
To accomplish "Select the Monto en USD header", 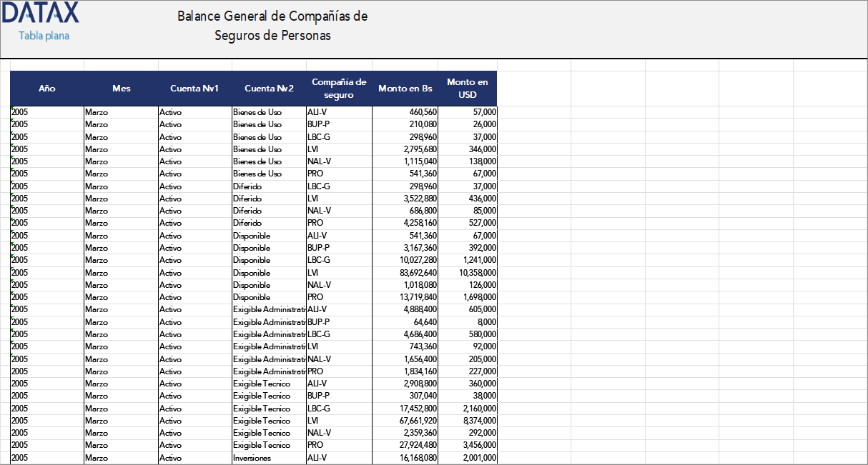I will [468, 88].
